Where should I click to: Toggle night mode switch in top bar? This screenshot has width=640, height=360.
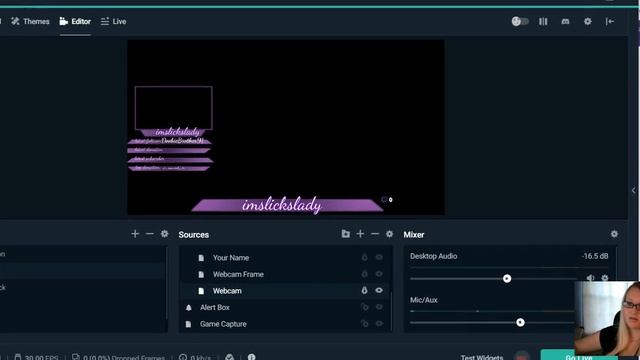point(520,21)
